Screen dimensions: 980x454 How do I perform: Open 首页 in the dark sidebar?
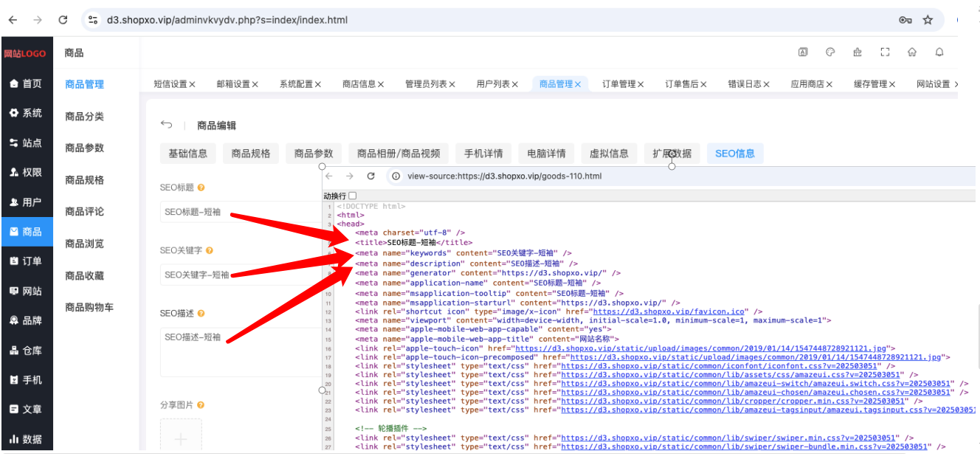tap(27, 83)
